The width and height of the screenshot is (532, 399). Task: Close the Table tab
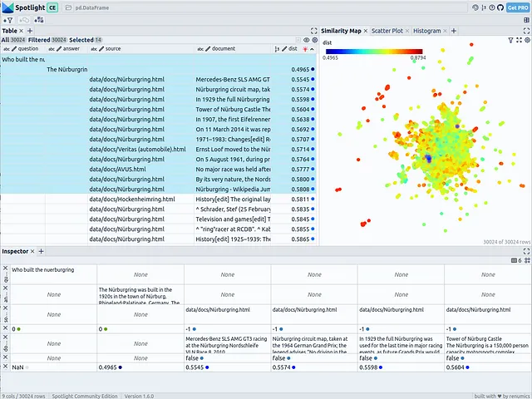22,31
